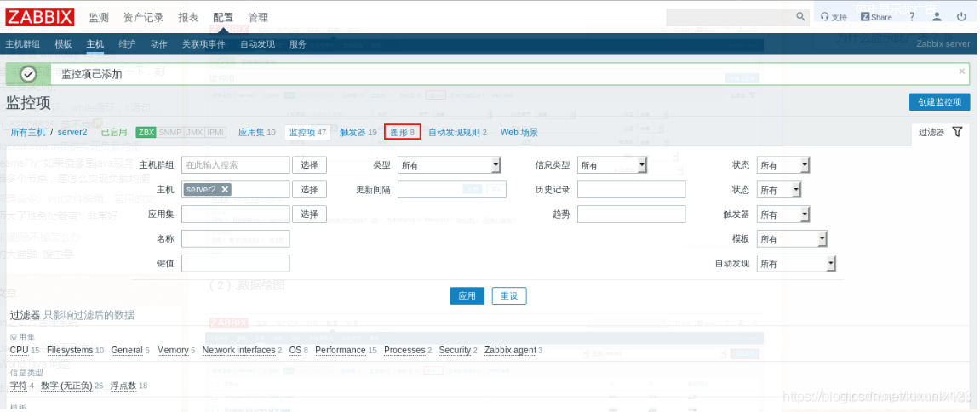Image resolution: width=980 pixels, height=412 pixels.
Task: Open the 监测 top menu
Action: pos(99,18)
